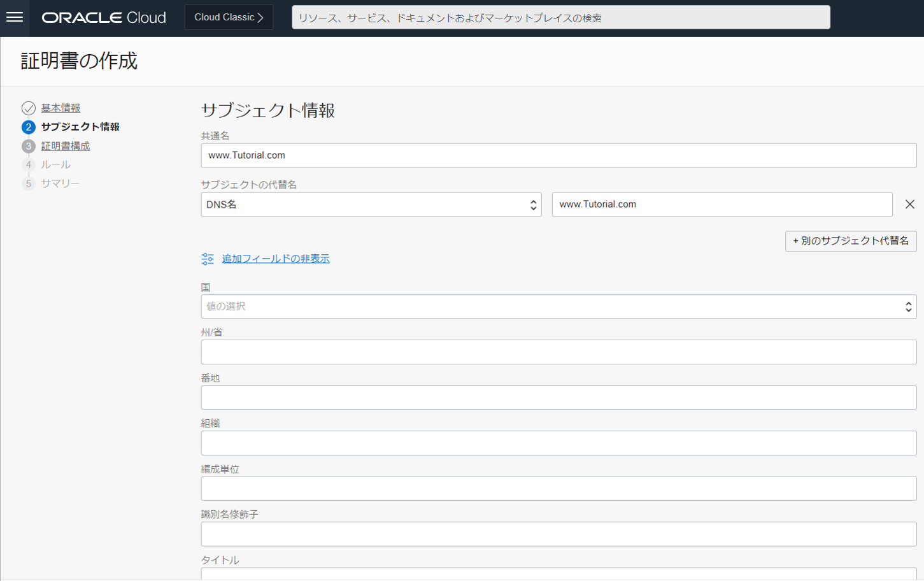Click the 州/省 text field
Screen dimensions: 924x581
tap(558, 352)
